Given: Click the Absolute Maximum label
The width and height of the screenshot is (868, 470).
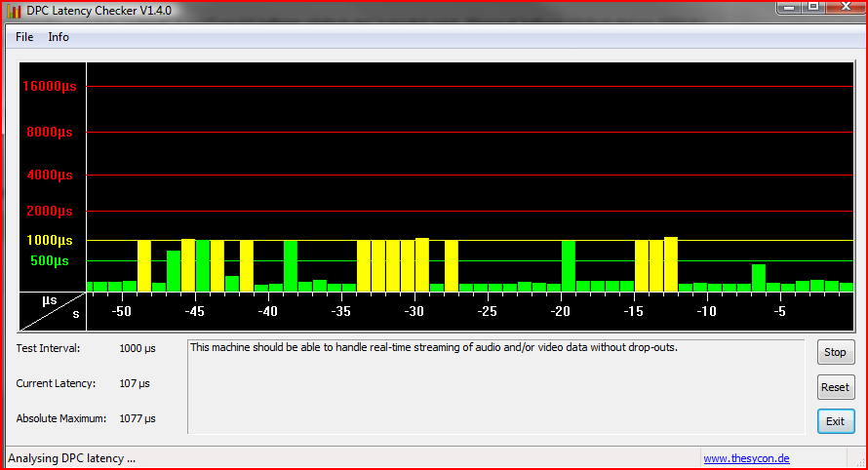Looking at the screenshot, I should (60, 418).
